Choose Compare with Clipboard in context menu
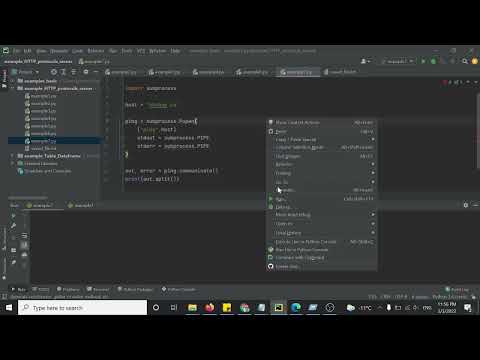Viewport: 480px width, 360px height. click(322, 258)
